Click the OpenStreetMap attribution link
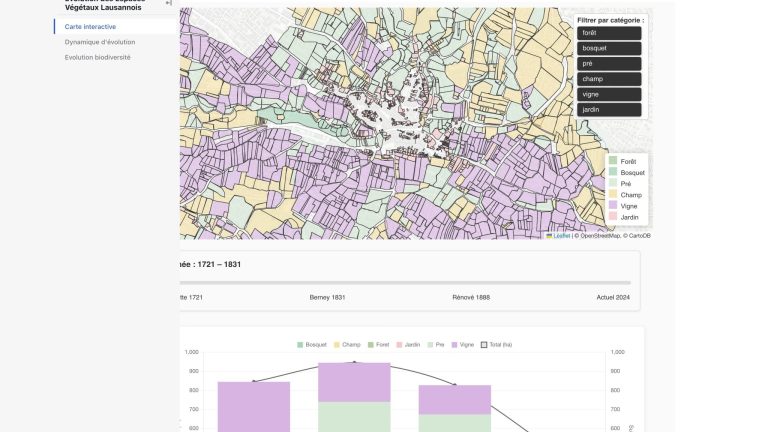This screenshot has height=432, width=768. 598,236
